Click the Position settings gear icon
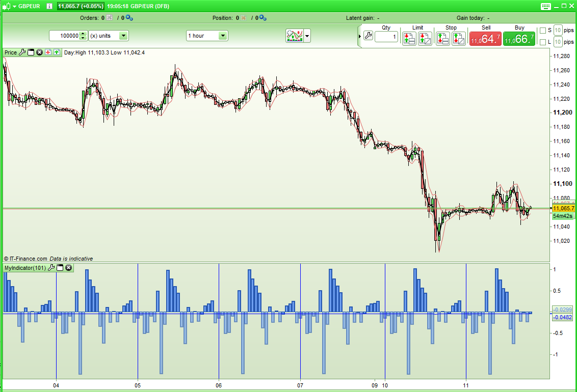 tap(261, 17)
